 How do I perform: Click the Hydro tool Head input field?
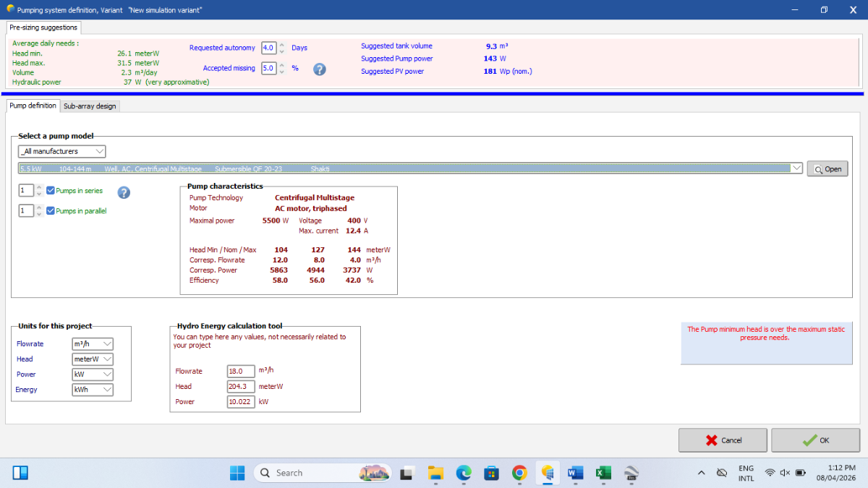point(240,387)
